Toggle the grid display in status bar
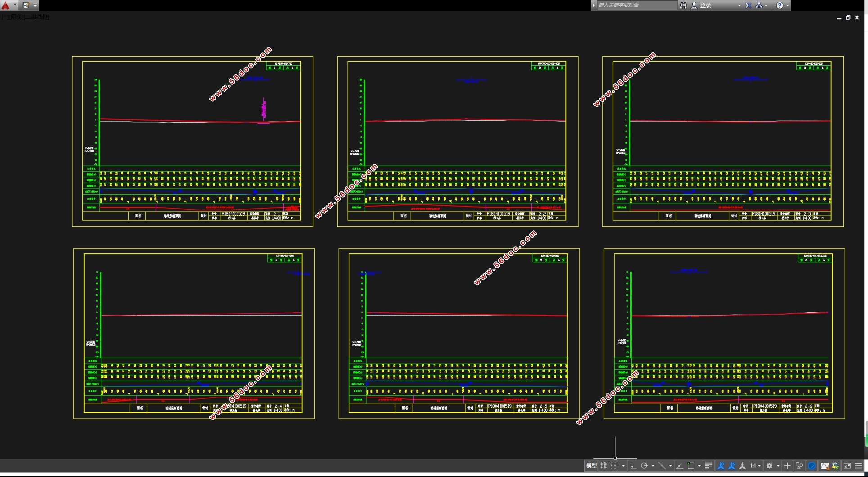Image resolution: width=868 pixels, height=477 pixels. [604, 466]
